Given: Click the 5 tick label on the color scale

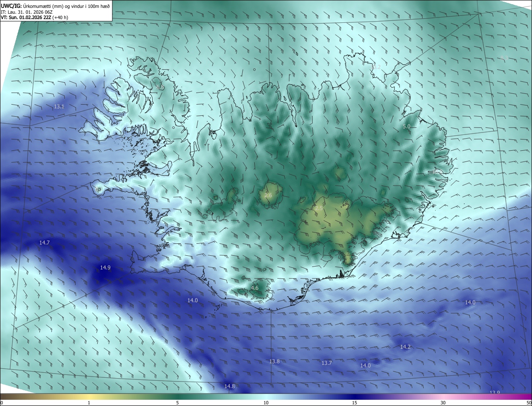Looking at the screenshot, I should click(x=177, y=403).
